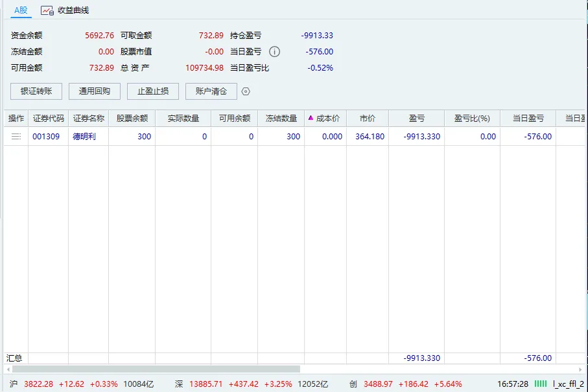Screen dimensions: 588x392
Task: Select the stock name 德明利
Action: [84, 137]
